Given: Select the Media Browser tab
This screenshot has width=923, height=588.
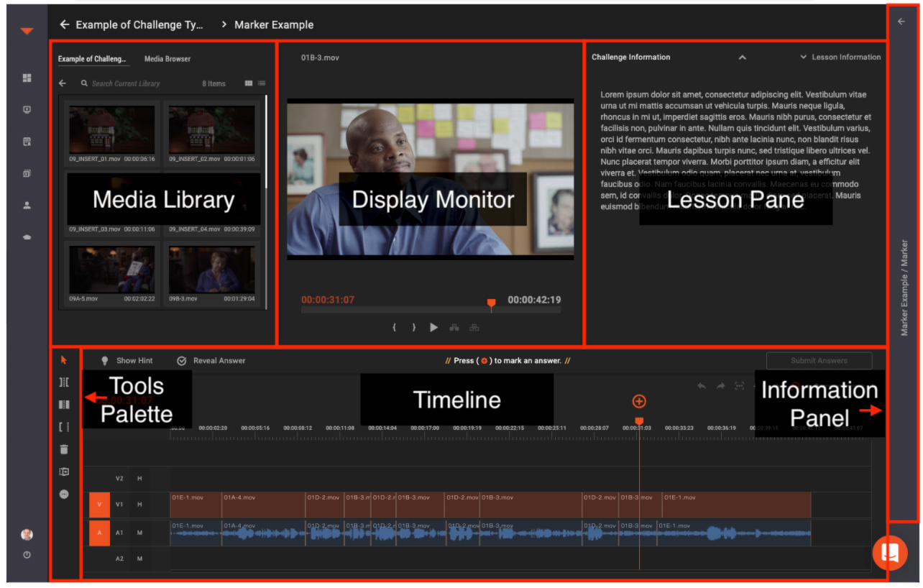Looking at the screenshot, I should tap(167, 59).
